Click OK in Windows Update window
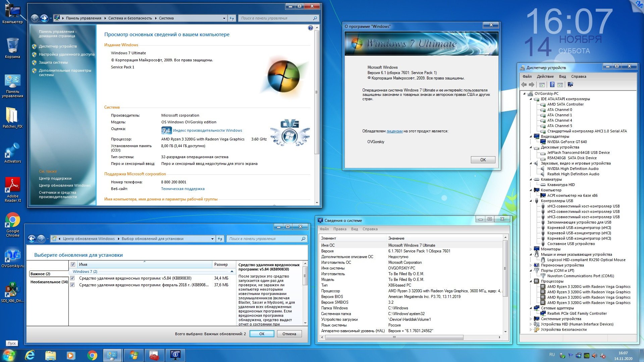 click(262, 334)
